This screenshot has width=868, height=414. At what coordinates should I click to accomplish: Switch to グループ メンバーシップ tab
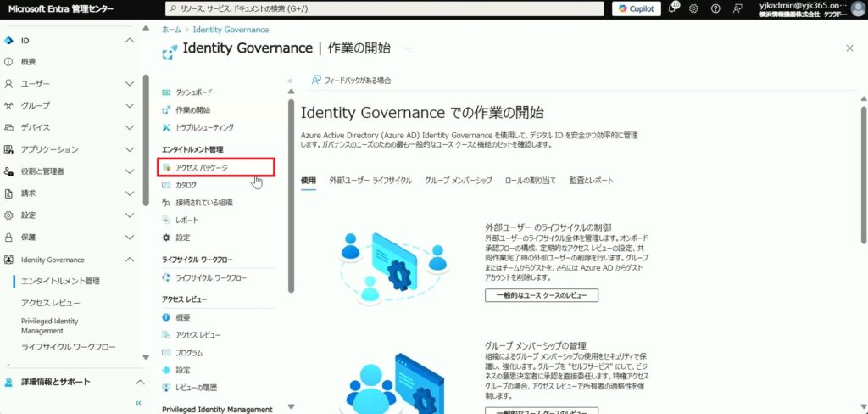[x=459, y=181]
